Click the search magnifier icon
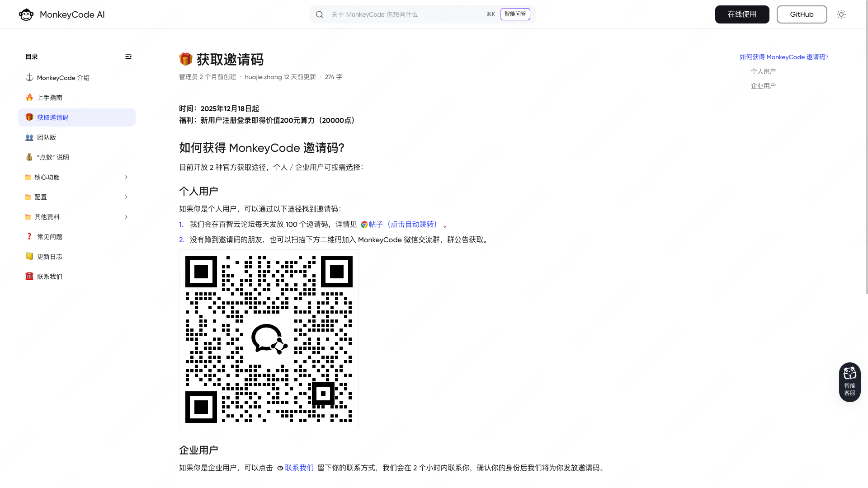 (320, 14)
